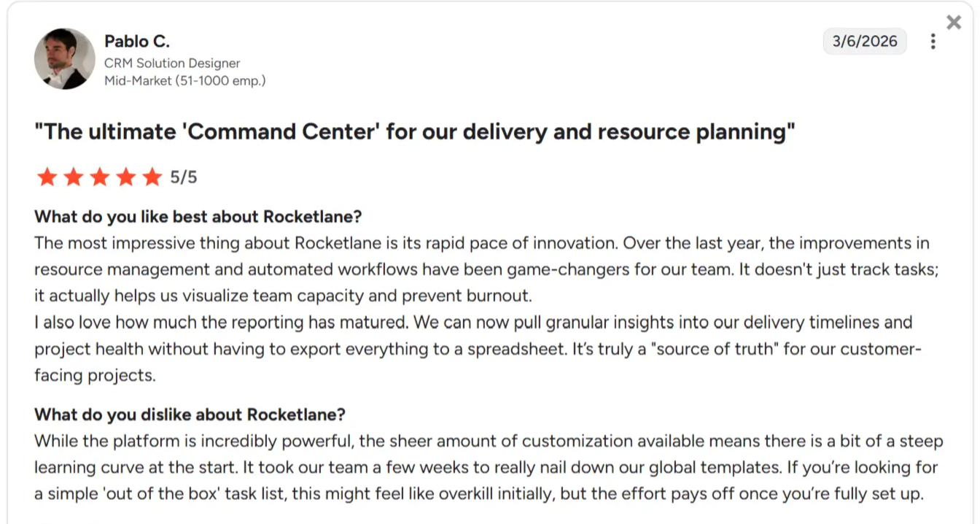This screenshot has height=524, width=980.
Task: Click the paragraph about reporting having matured
Action: tap(472, 349)
